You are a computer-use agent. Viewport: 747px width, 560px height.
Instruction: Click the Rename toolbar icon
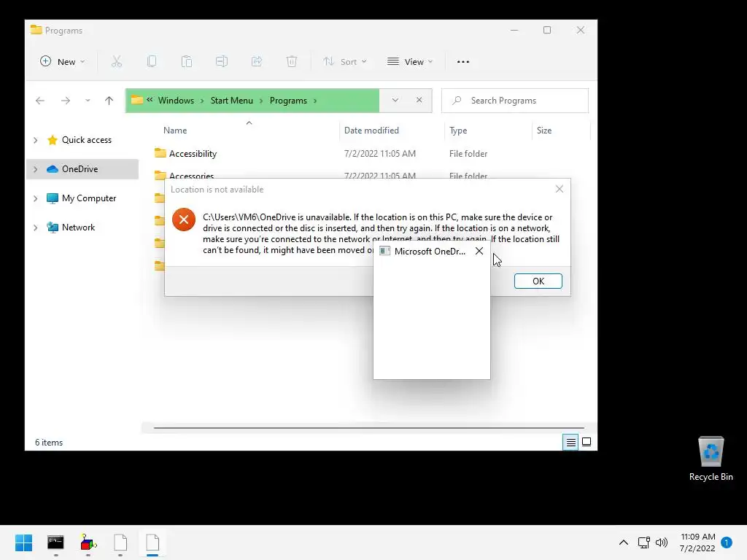[x=222, y=61]
